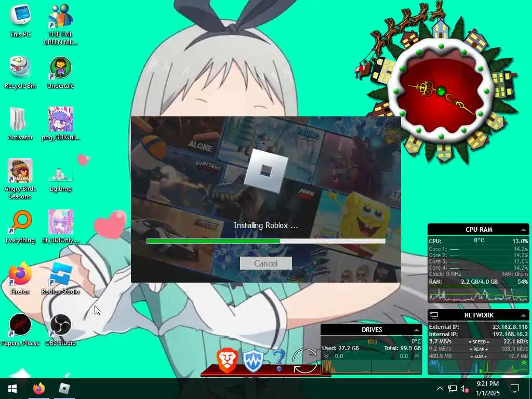Open This PC desktop icon
Viewport: 532px width, 399px height.
(x=20, y=20)
